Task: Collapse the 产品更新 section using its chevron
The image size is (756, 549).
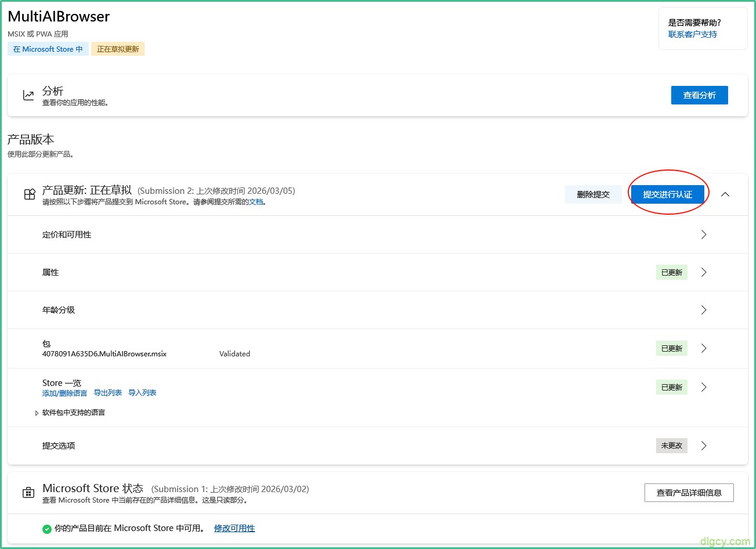Action: (725, 194)
